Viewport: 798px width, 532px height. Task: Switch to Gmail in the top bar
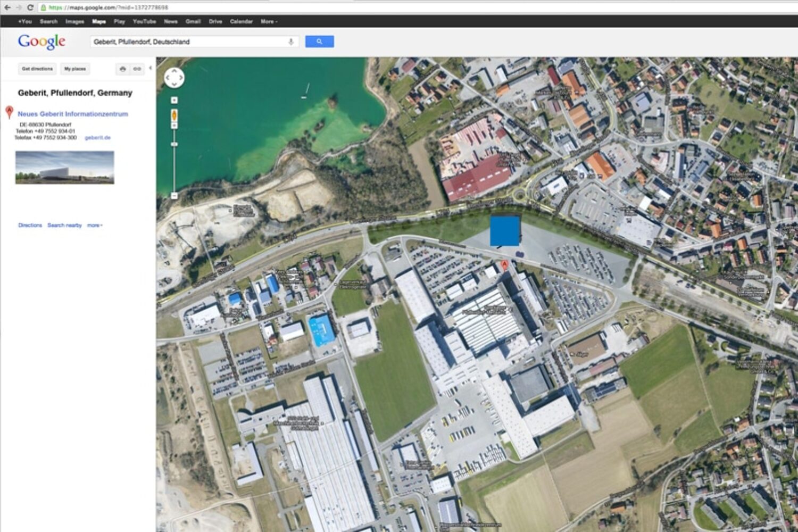193,21
